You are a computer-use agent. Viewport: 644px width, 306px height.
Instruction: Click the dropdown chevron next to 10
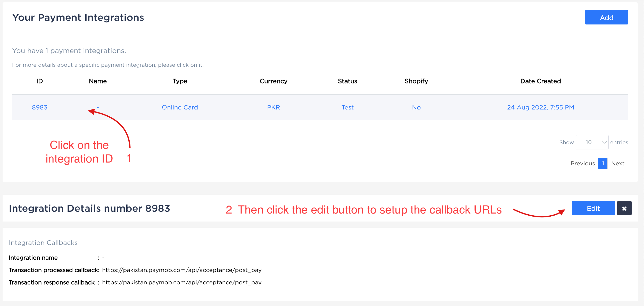[604, 142]
